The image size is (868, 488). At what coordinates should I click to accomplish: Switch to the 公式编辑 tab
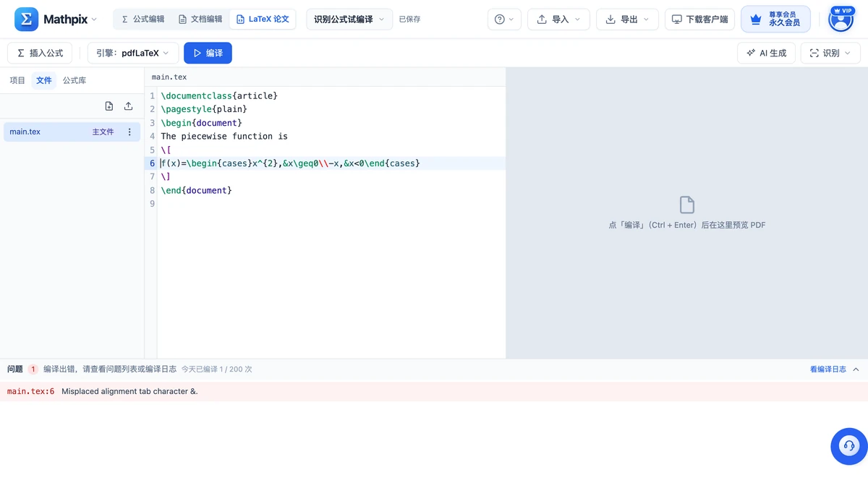[142, 20]
